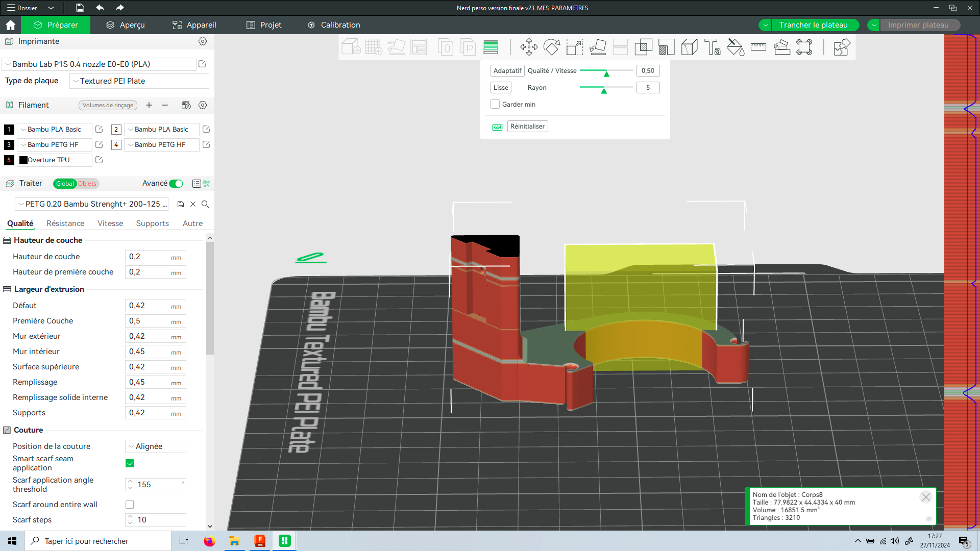Check the Garder min checkbox
The image size is (980, 551).
click(495, 104)
